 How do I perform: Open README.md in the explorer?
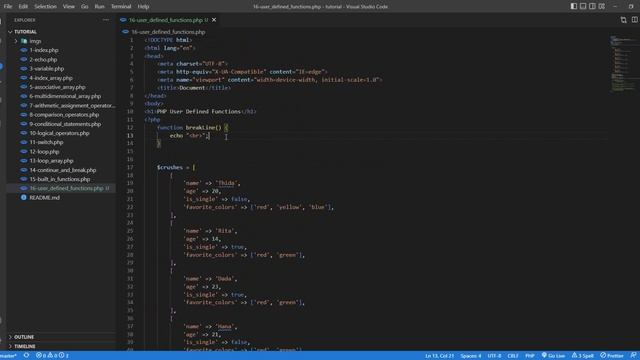point(44,198)
